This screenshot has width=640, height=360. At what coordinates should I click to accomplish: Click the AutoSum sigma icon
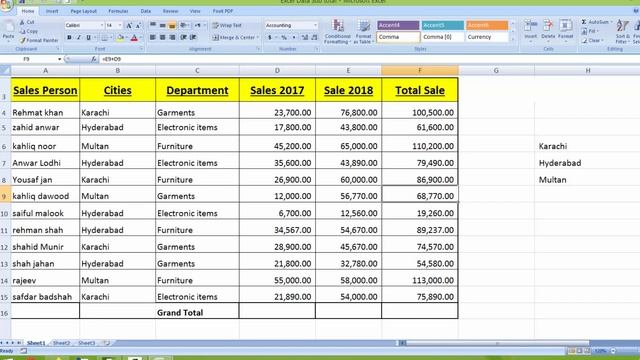click(x=584, y=22)
